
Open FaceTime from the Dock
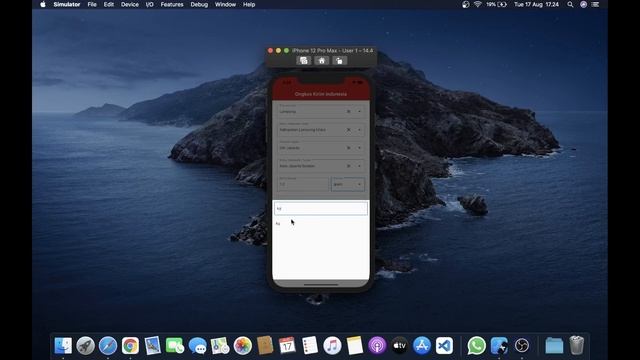[175, 346]
